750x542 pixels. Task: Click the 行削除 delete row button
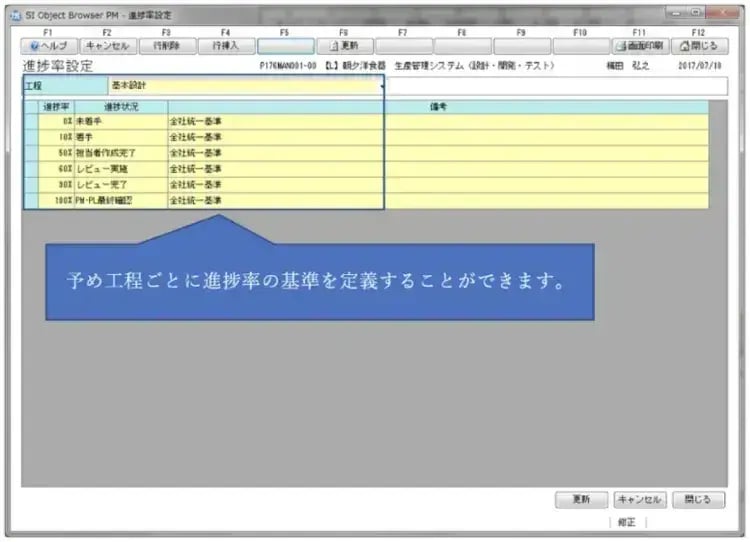167,46
